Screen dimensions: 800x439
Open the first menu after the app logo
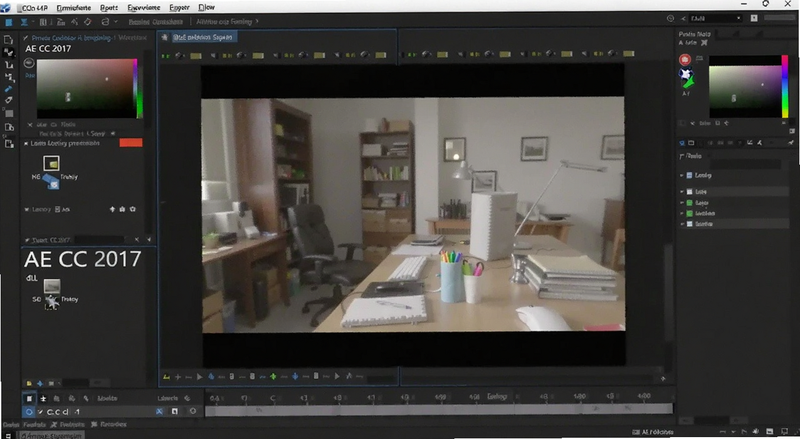click(32, 8)
